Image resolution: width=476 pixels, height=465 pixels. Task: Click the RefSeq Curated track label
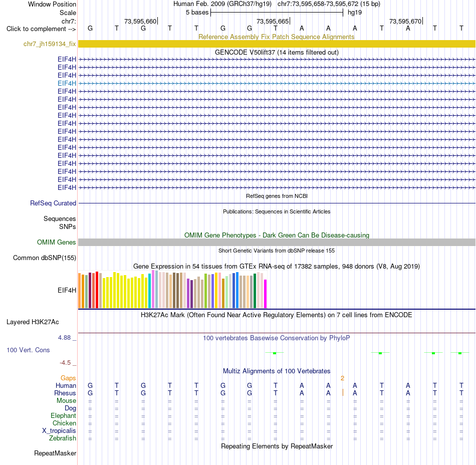[53, 203]
